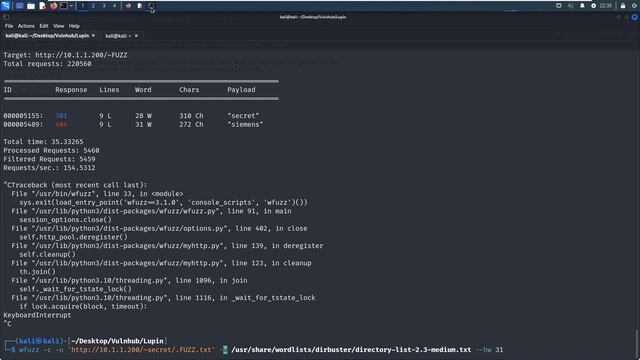Click the 404 response code in red
The height and width of the screenshot is (360, 640).
(x=61, y=124)
